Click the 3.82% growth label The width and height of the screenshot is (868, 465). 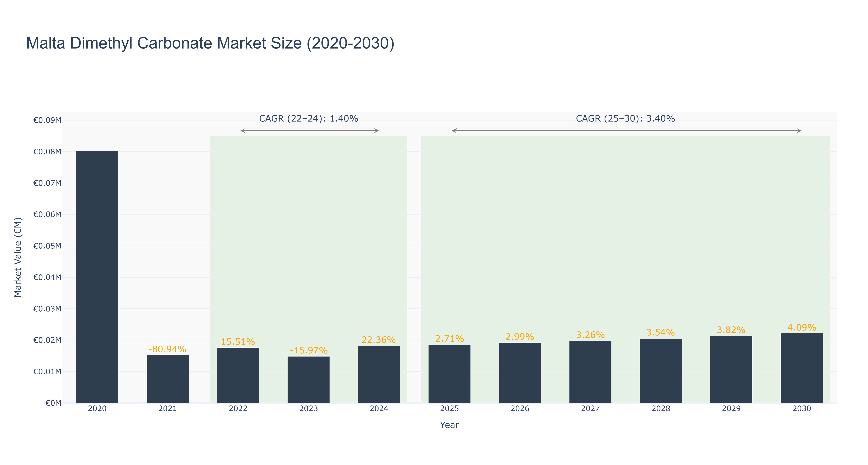coord(731,330)
